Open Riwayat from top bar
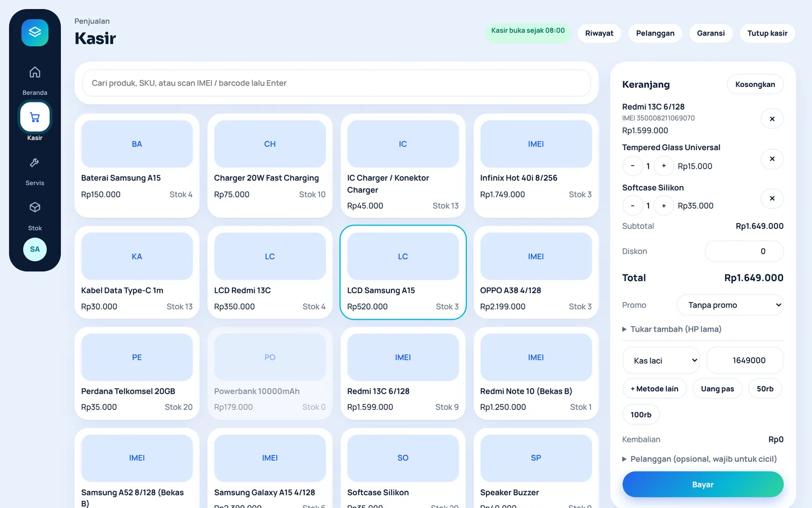The height and width of the screenshot is (508, 812). pyautogui.click(x=599, y=34)
